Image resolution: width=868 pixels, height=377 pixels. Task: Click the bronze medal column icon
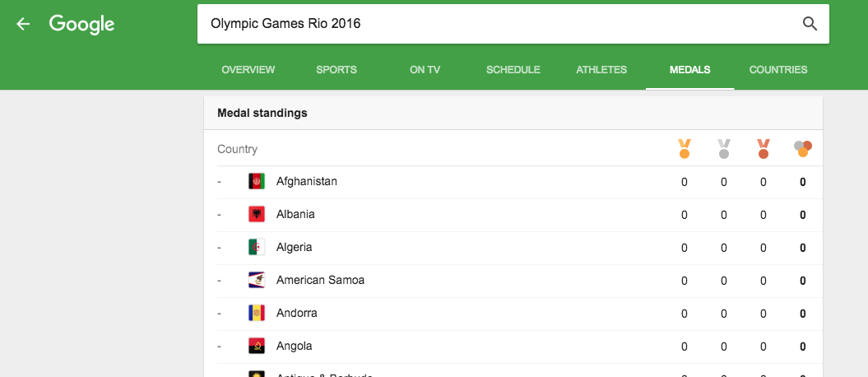click(764, 149)
